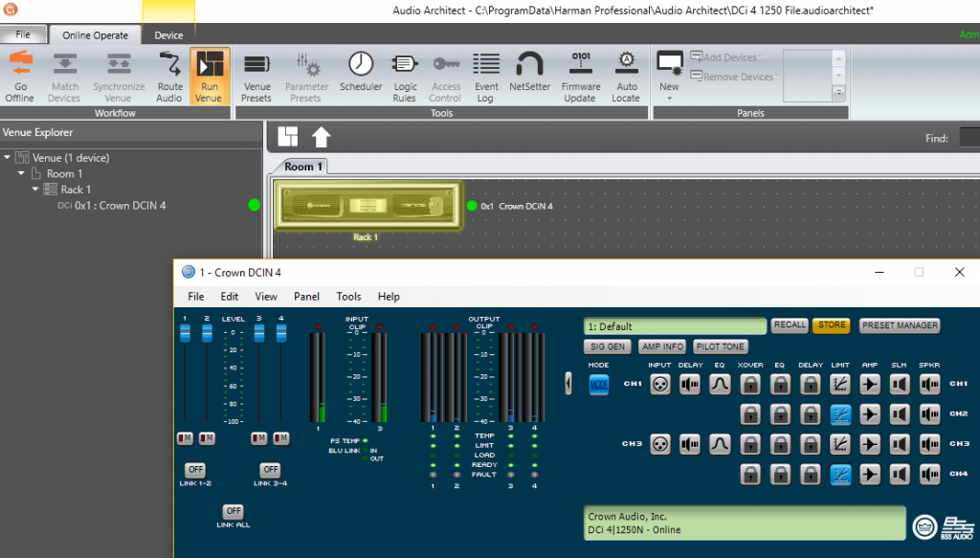Click the Go Offline ribbon icon
Viewport: 980px width, 558px height.
tap(20, 77)
